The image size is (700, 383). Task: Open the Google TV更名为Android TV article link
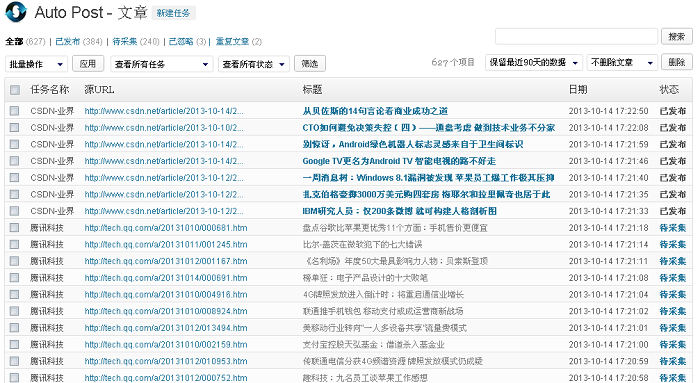click(x=399, y=161)
